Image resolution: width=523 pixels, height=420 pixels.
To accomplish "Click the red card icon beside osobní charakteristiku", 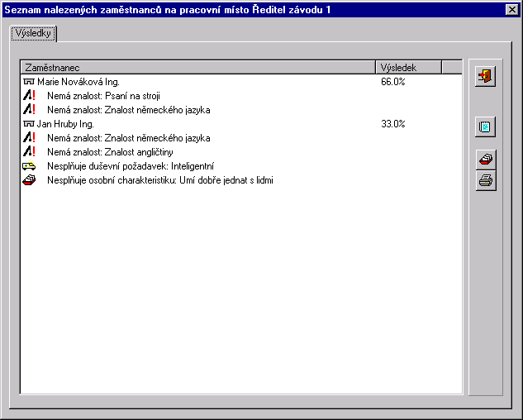I will [29, 180].
